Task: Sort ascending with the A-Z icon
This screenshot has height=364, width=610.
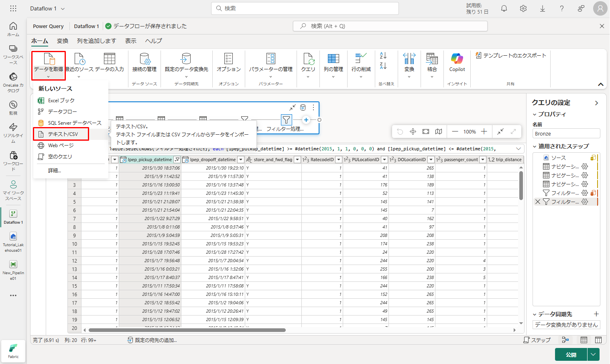Action: 383,56
